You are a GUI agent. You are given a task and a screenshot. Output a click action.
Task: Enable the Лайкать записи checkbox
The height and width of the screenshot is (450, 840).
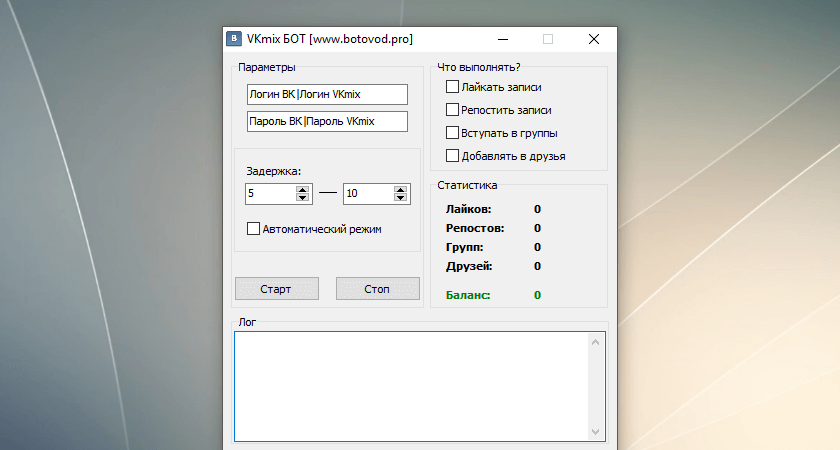point(452,87)
